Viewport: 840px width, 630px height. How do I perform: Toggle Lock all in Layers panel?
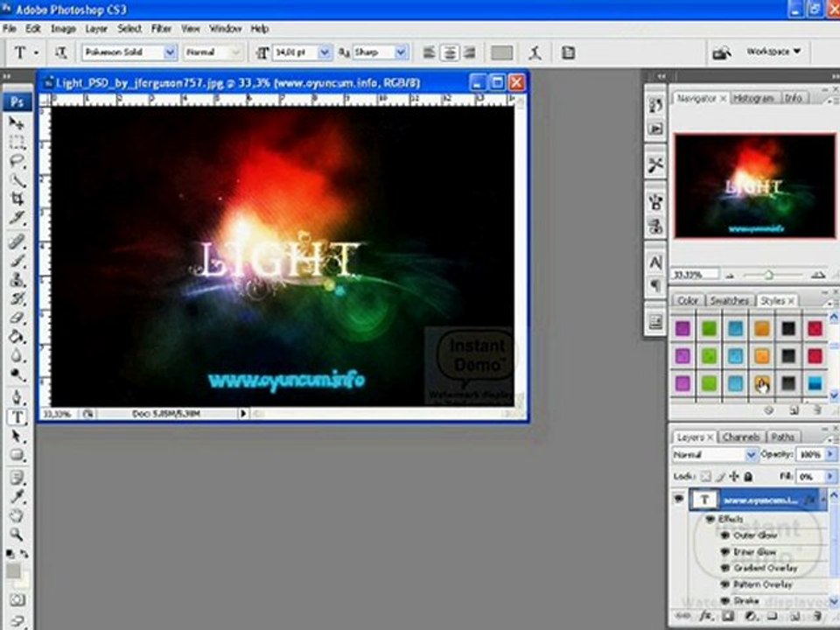(748, 476)
